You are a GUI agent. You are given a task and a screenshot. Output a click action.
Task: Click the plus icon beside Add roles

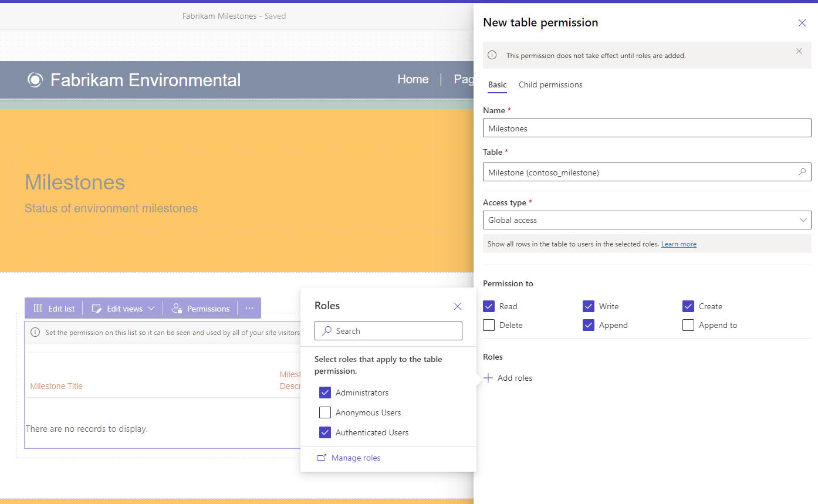pyautogui.click(x=488, y=378)
